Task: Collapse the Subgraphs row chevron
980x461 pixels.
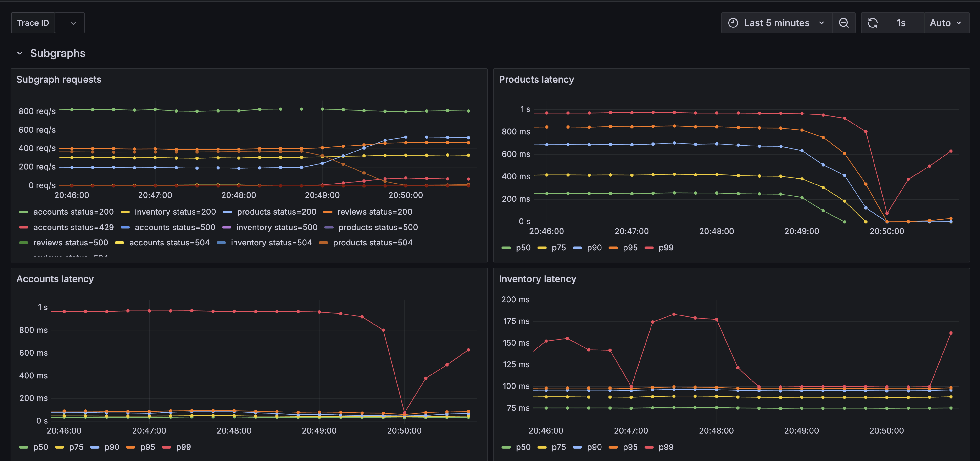Action: click(20, 53)
